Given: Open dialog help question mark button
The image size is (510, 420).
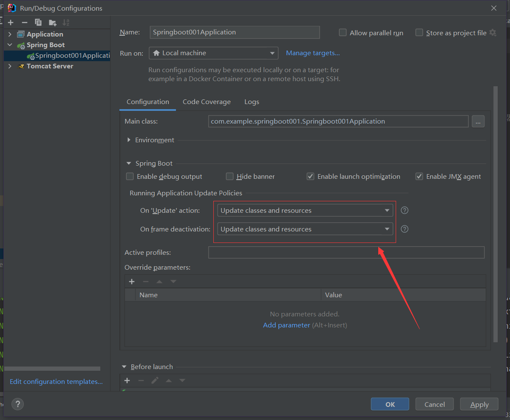Looking at the screenshot, I should (18, 404).
